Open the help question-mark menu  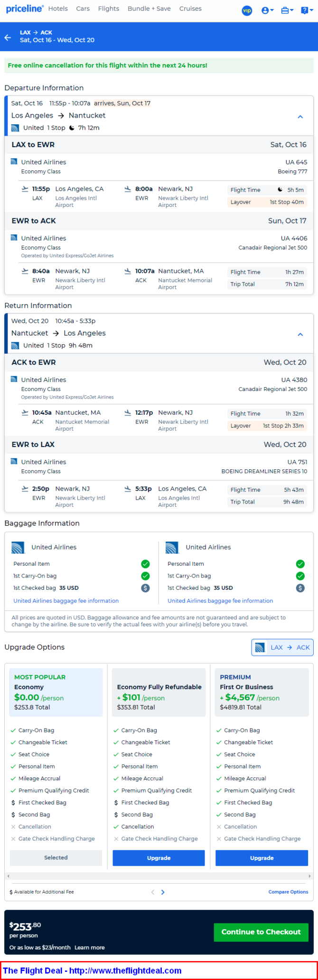tap(307, 10)
